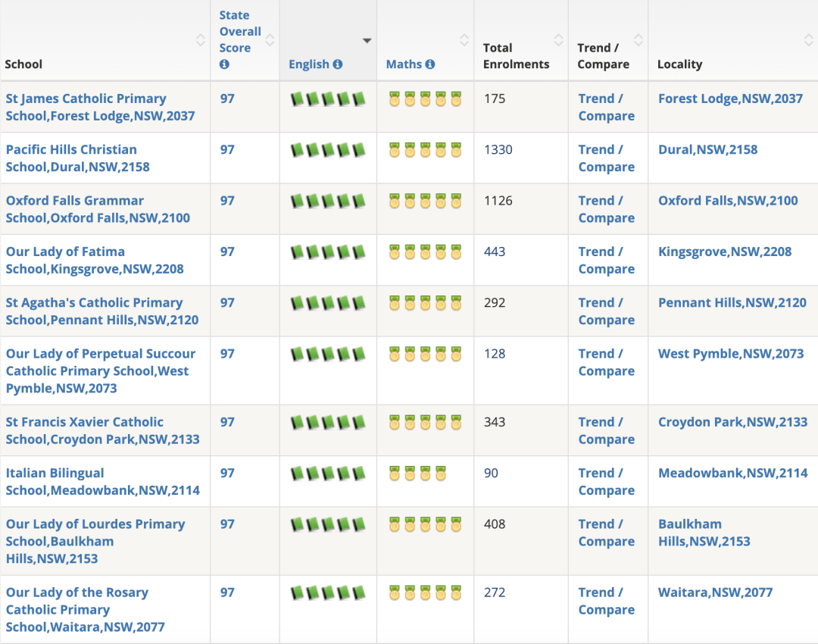The height and width of the screenshot is (644, 818).
Task: Open West Pymble,NSW,2073 locality link
Action: [731, 354]
